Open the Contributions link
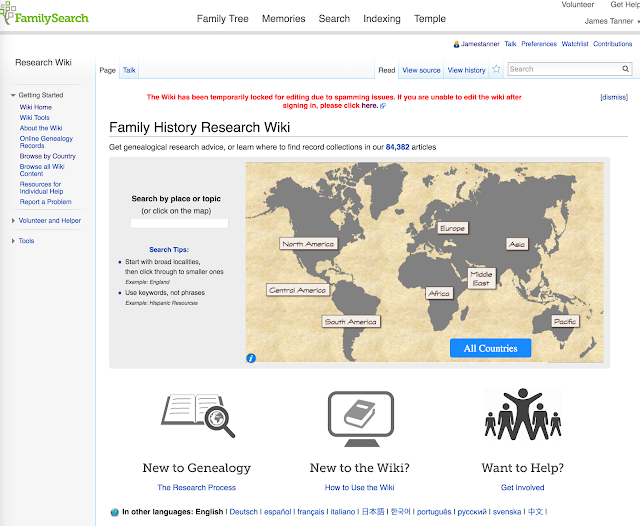 tap(612, 44)
